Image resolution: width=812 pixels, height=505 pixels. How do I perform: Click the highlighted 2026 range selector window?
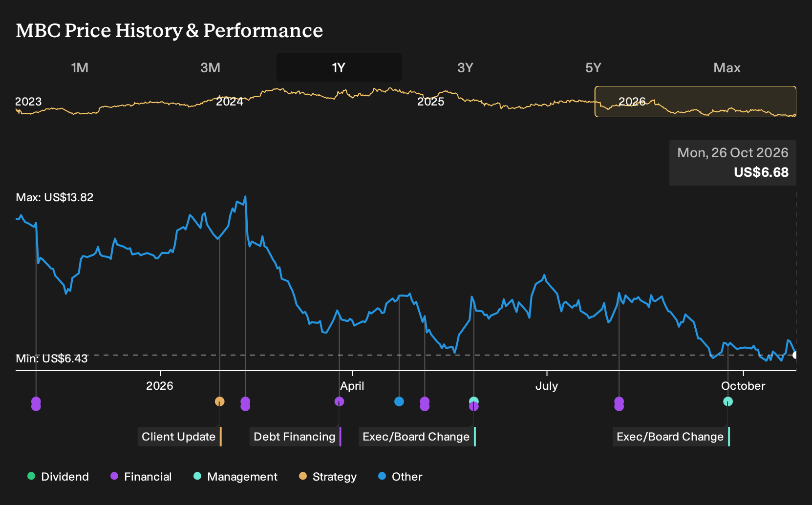(x=695, y=102)
